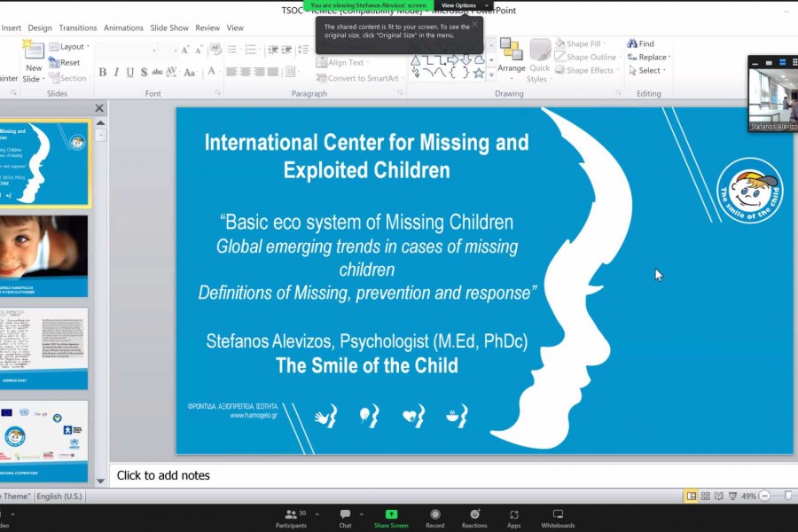Viewport: 798px width, 532px height.
Task: Open the Review ribbon tab
Action: pyautogui.click(x=207, y=28)
